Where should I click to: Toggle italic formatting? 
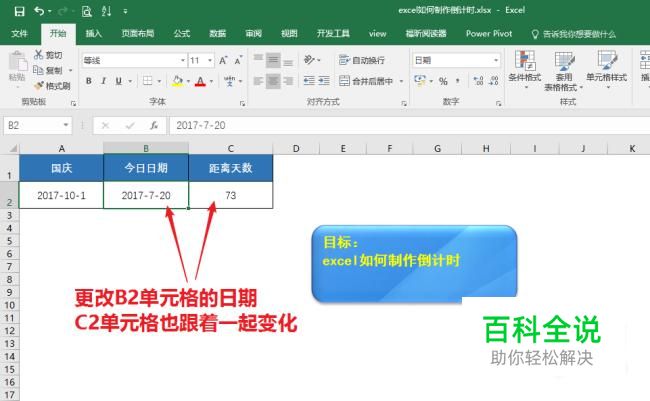(x=104, y=81)
